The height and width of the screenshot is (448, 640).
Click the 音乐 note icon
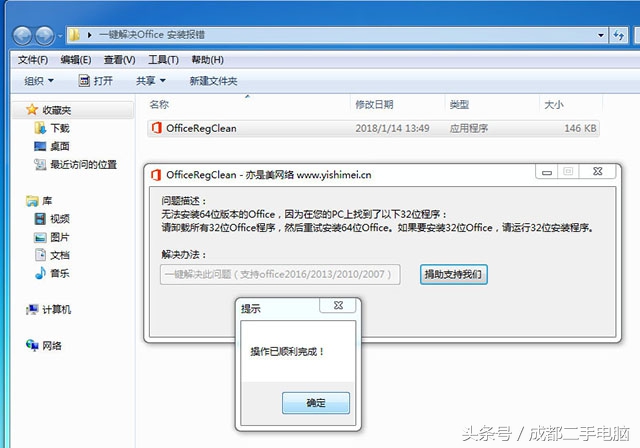[40, 273]
